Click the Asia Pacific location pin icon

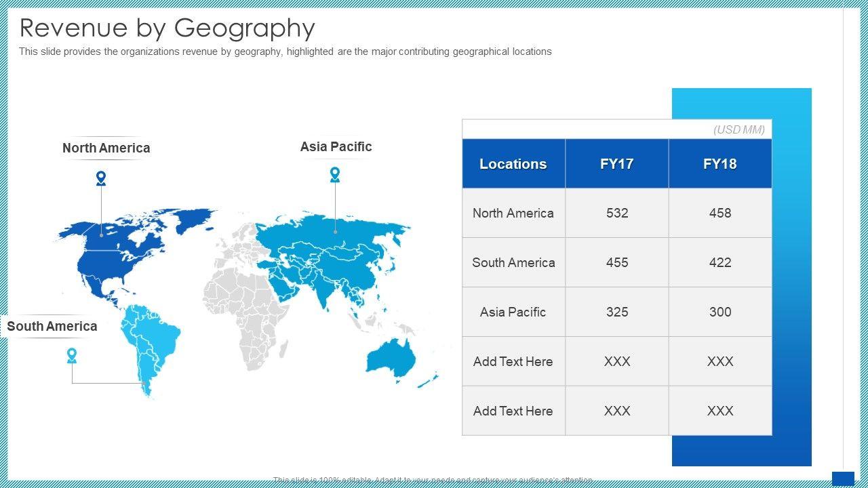(335, 175)
